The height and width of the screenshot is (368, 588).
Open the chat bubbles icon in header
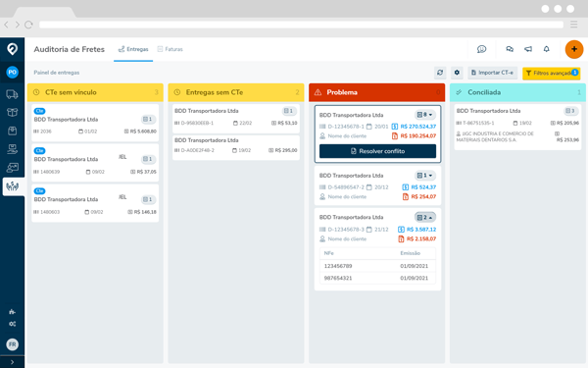click(x=510, y=49)
